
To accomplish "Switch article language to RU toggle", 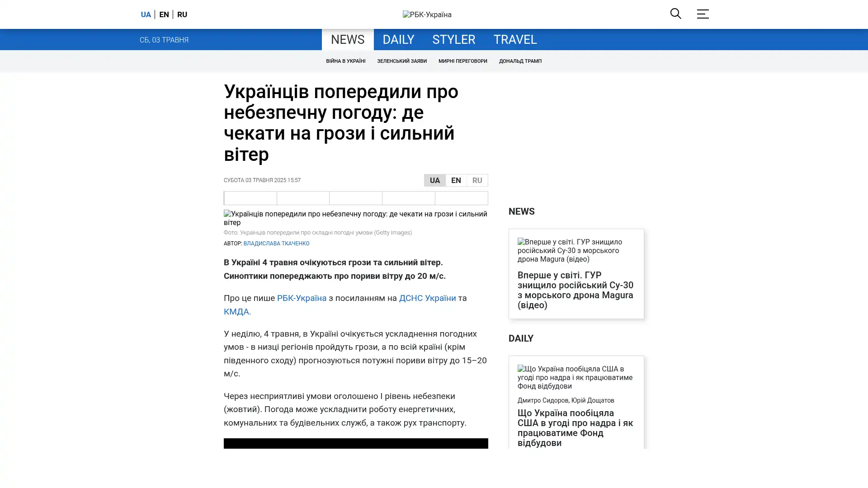I will tap(477, 180).
